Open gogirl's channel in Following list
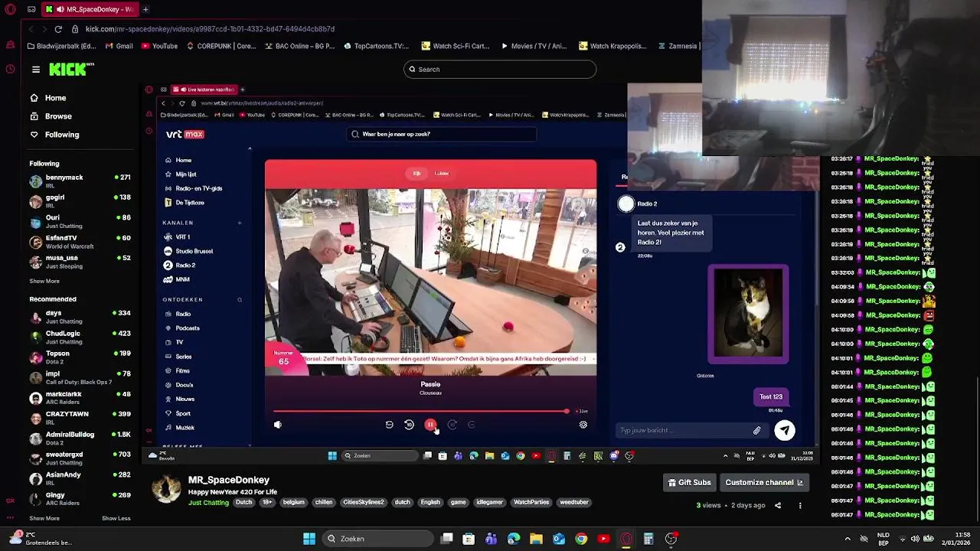The height and width of the screenshot is (551, 980). click(x=80, y=201)
